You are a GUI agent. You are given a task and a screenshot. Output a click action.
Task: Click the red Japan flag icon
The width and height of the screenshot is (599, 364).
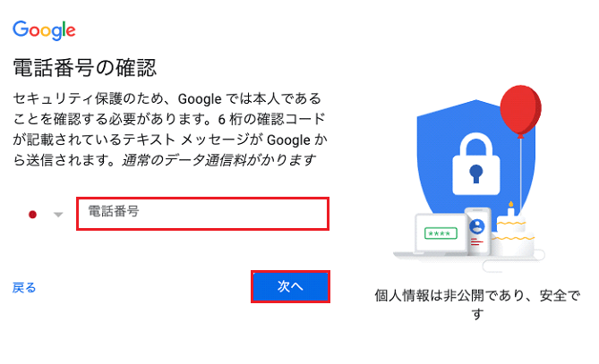click(33, 215)
